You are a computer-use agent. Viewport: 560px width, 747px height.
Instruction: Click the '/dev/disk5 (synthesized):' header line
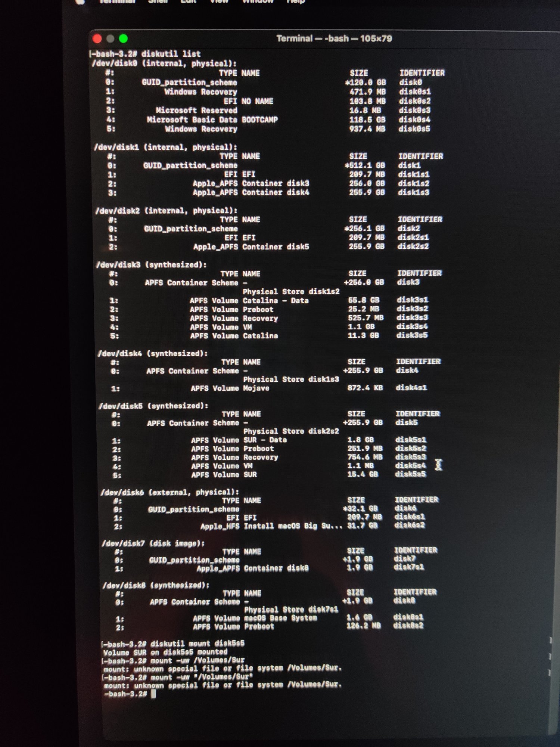(x=153, y=406)
